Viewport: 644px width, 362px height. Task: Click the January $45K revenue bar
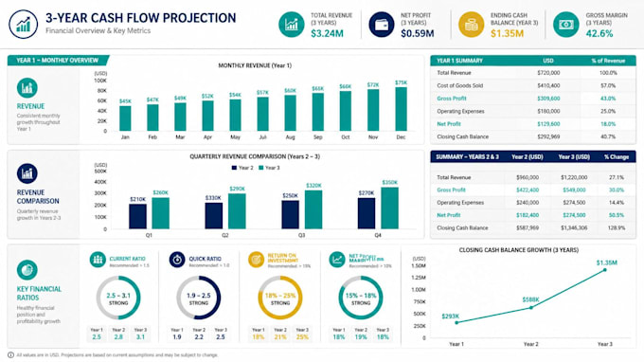click(x=125, y=118)
